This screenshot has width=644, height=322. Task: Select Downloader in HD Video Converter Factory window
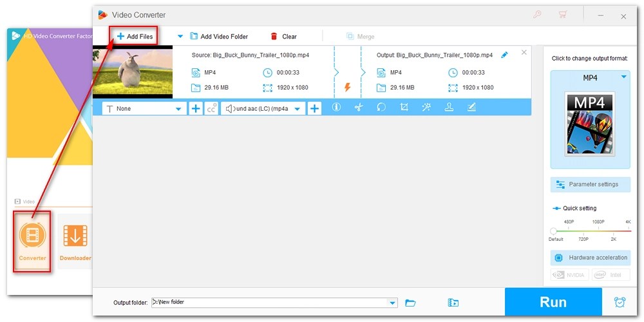(x=75, y=241)
